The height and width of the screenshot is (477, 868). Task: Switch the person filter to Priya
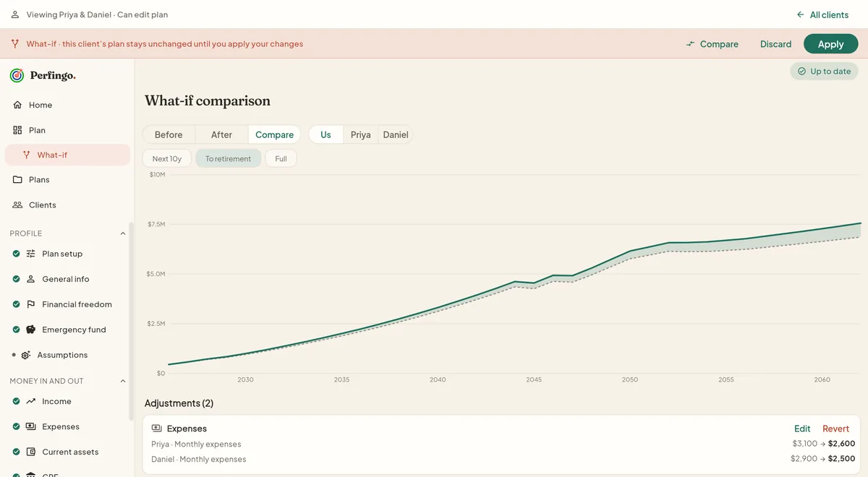pos(360,134)
